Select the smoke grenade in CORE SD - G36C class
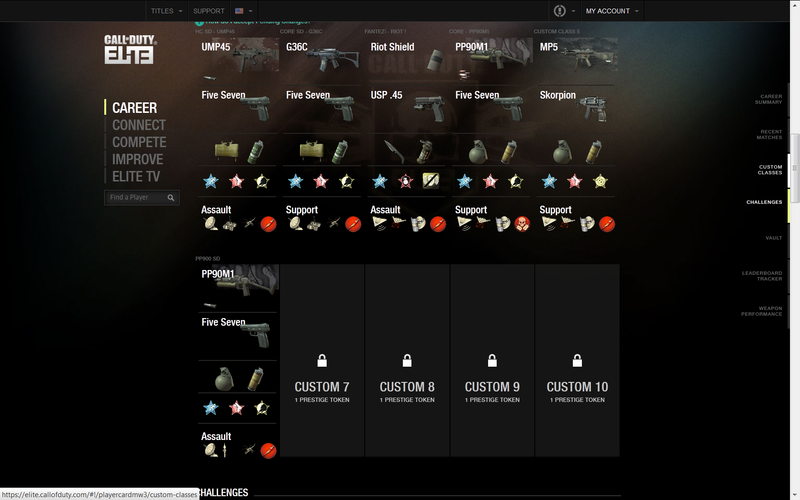The image size is (800, 500). click(x=340, y=152)
